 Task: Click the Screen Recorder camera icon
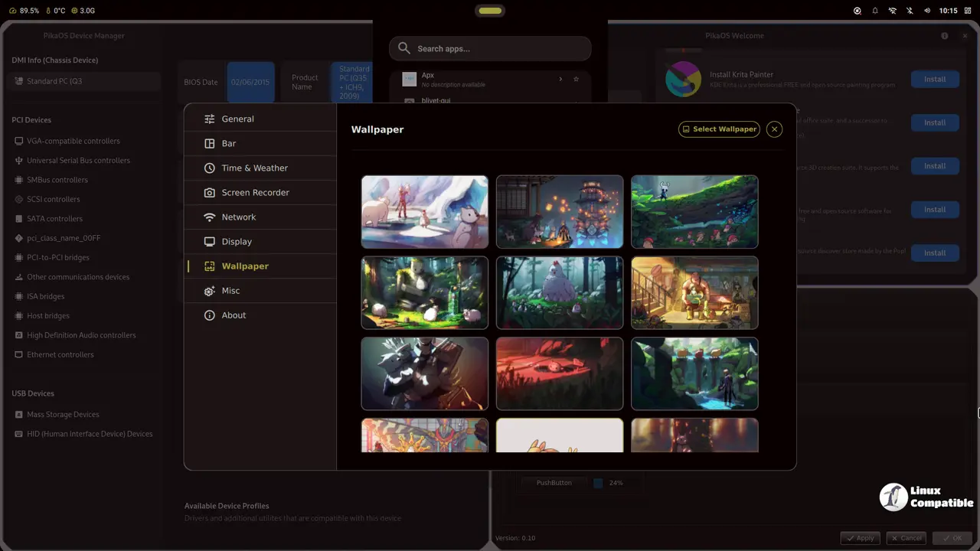210,193
